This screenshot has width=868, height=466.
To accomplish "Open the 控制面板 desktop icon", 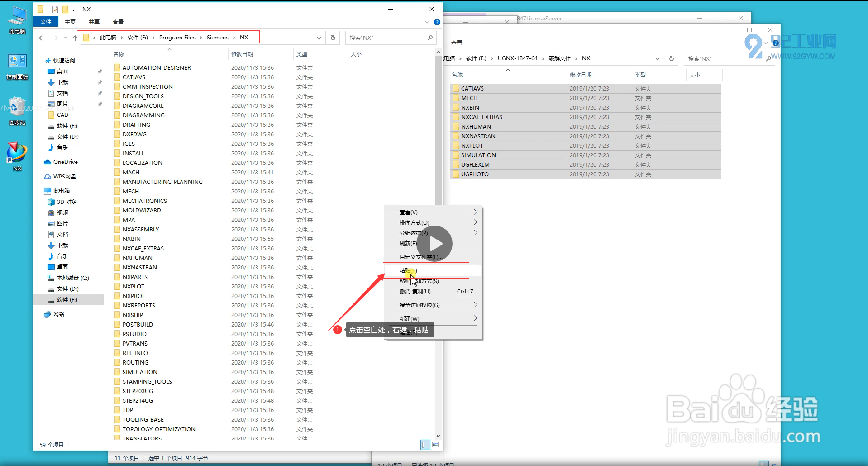I will (17, 66).
